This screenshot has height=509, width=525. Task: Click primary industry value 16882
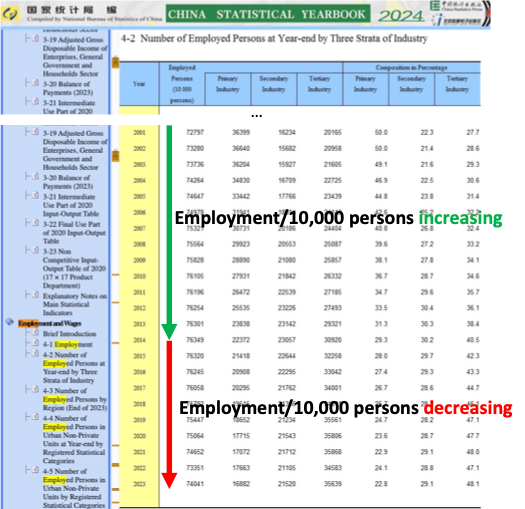point(241,484)
